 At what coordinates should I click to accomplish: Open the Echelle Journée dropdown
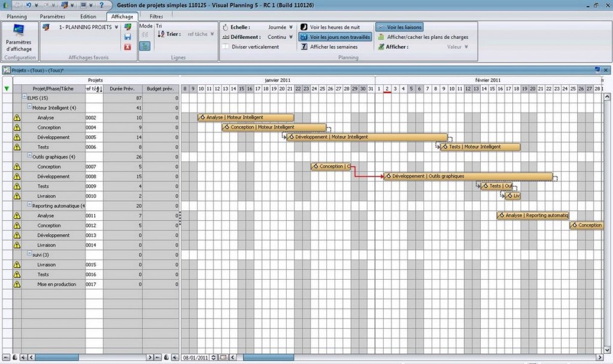coord(280,27)
